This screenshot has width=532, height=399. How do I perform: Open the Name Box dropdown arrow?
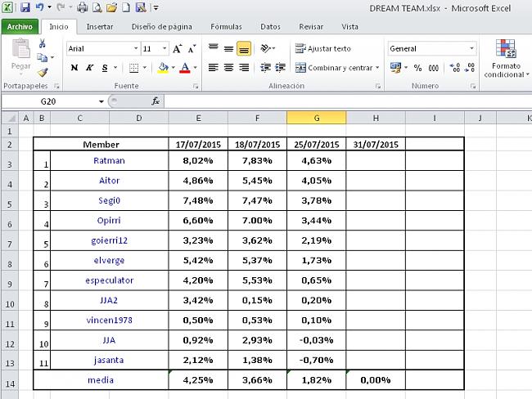(101, 101)
